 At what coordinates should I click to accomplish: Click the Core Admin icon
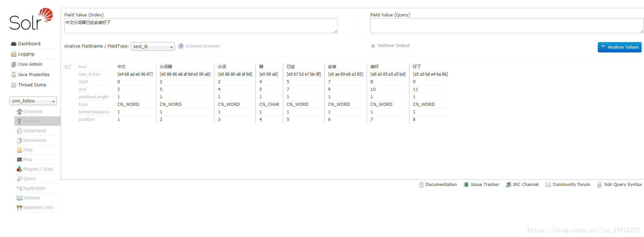pos(14,64)
